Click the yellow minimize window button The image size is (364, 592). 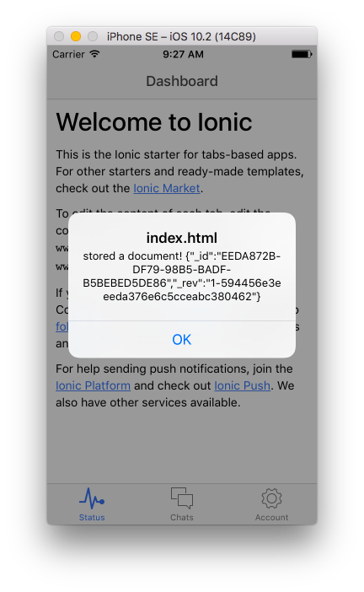tap(76, 36)
